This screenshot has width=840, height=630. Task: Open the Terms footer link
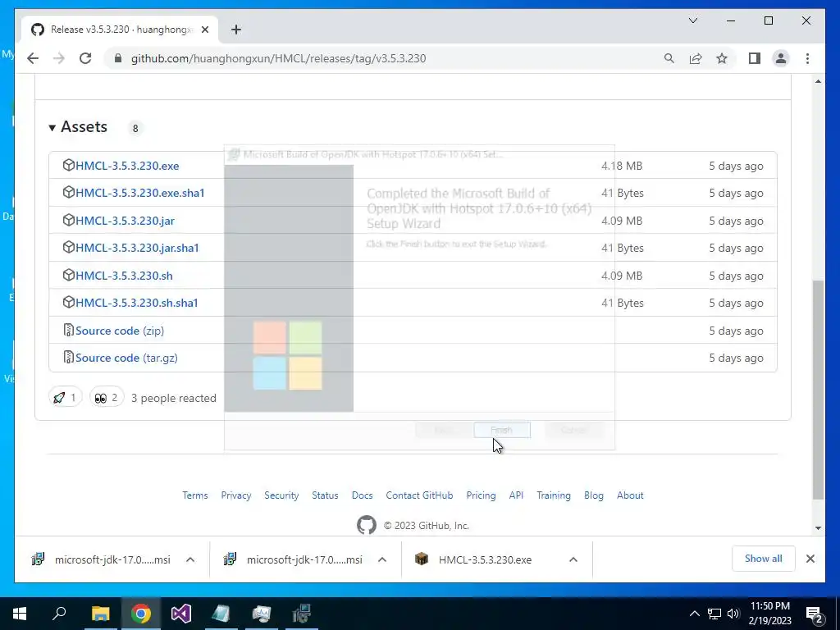pos(195,495)
